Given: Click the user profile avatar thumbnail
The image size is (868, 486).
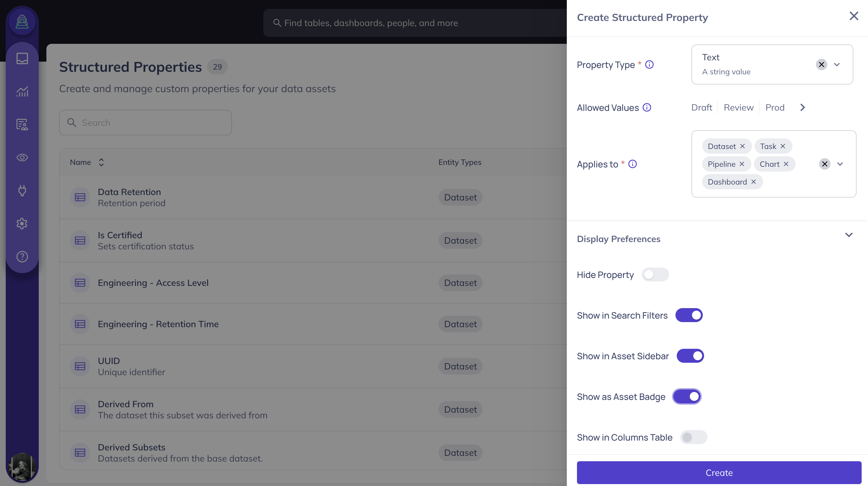Looking at the screenshot, I should (22, 467).
